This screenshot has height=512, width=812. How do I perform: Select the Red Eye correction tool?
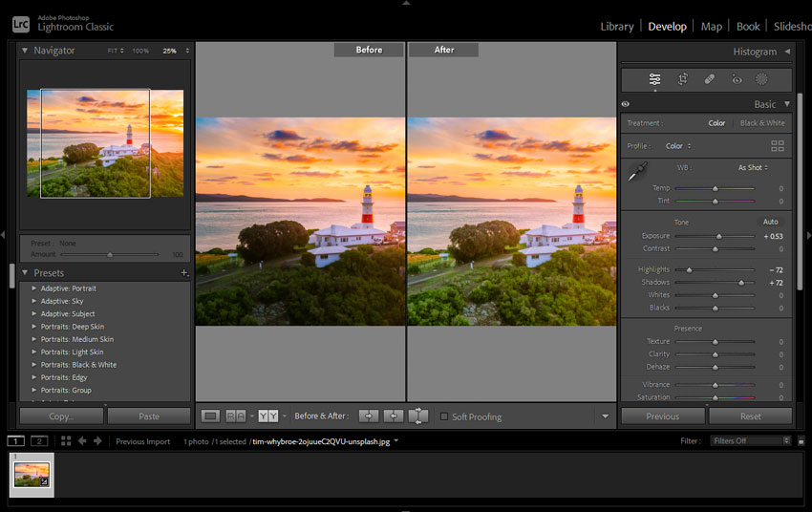(x=737, y=79)
